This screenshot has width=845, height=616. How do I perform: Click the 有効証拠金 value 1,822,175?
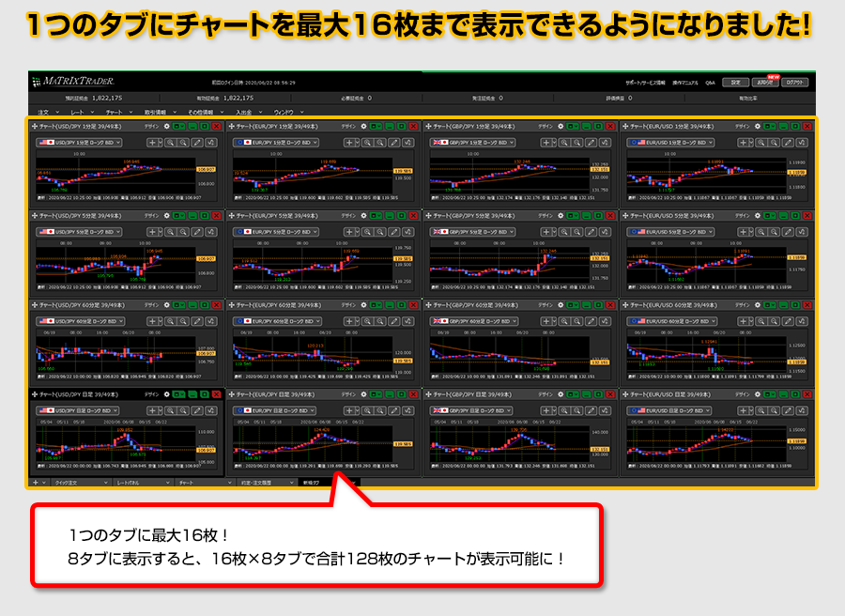click(238, 98)
